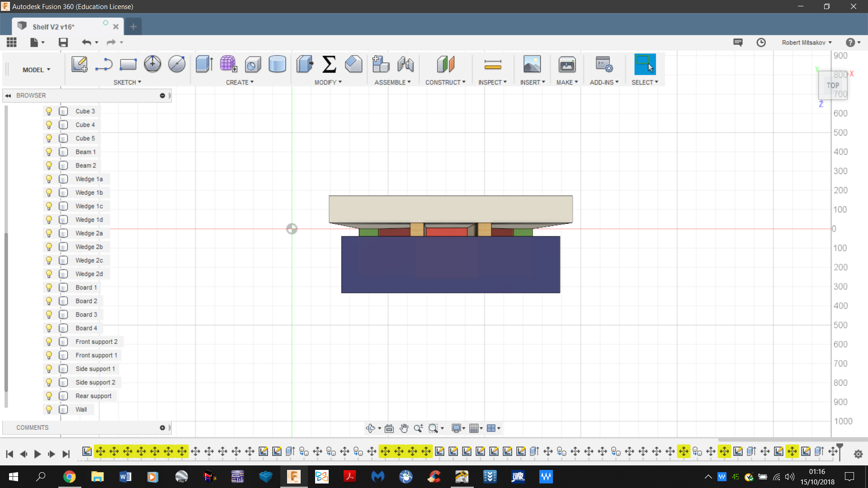The width and height of the screenshot is (868, 488).
Task: Open Change Parameters sigma icon
Action: coord(329,64)
